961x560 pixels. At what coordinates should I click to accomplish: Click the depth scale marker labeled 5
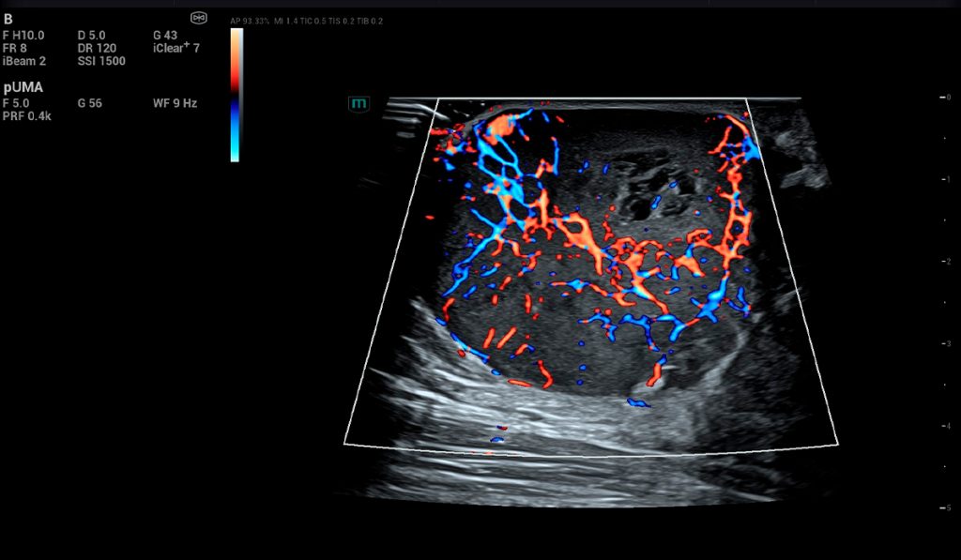tap(950, 507)
